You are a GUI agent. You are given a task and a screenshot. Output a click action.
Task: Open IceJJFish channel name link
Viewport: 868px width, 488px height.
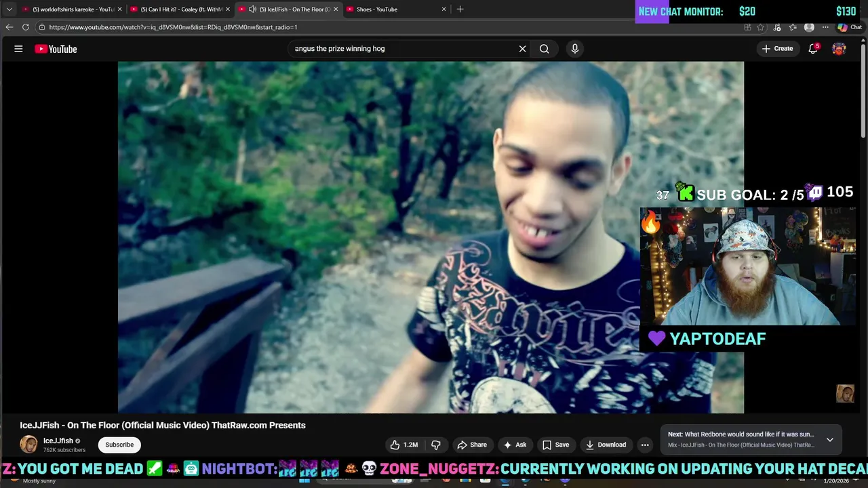pyautogui.click(x=58, y=441)
